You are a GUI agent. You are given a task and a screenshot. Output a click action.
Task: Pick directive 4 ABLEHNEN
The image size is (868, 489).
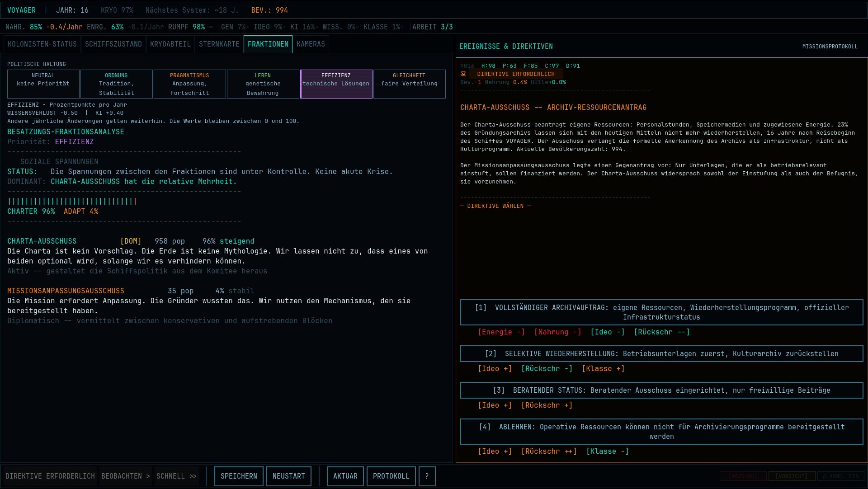[x=662, y=432]
